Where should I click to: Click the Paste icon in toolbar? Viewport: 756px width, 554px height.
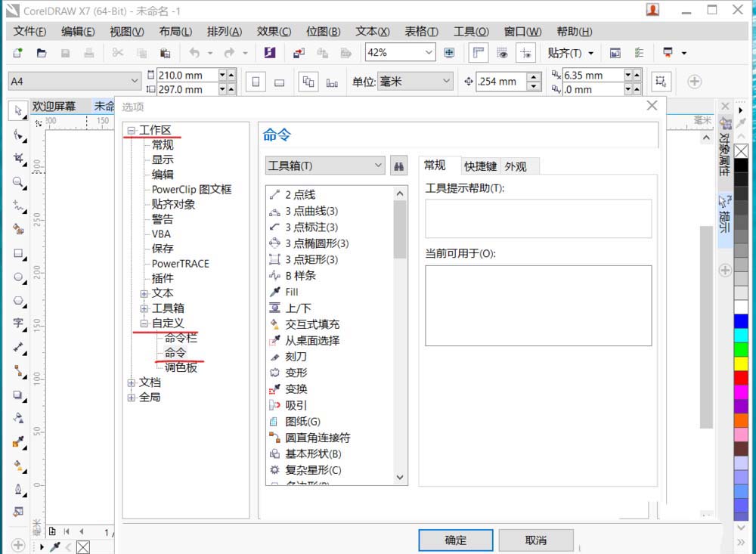coord(165,53)
